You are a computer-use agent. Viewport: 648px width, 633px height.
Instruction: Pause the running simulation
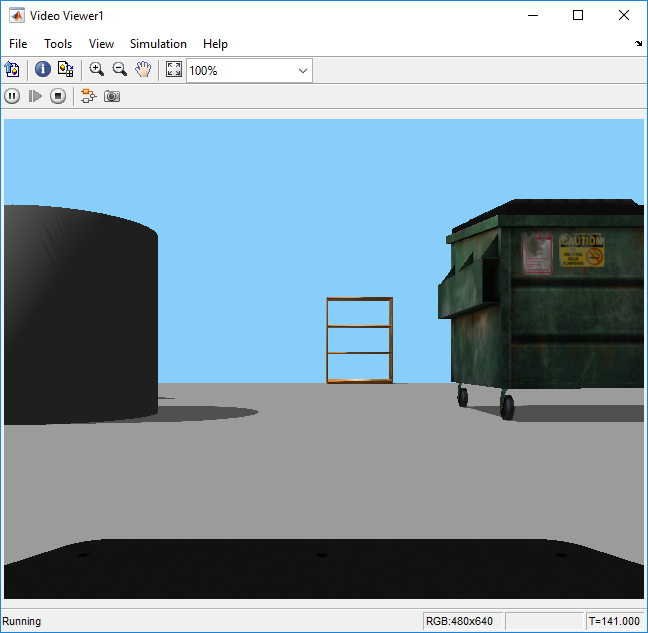pos(12,96)
